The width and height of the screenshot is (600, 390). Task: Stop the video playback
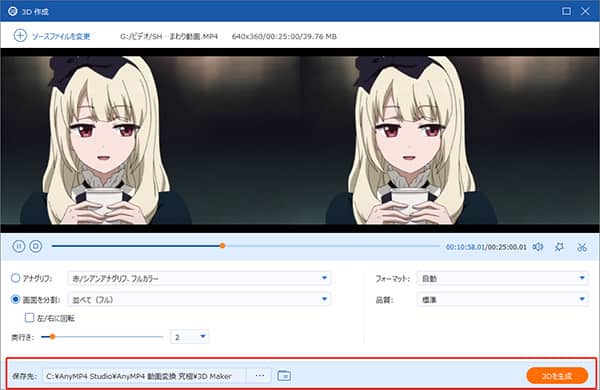(x=36, y=246)
